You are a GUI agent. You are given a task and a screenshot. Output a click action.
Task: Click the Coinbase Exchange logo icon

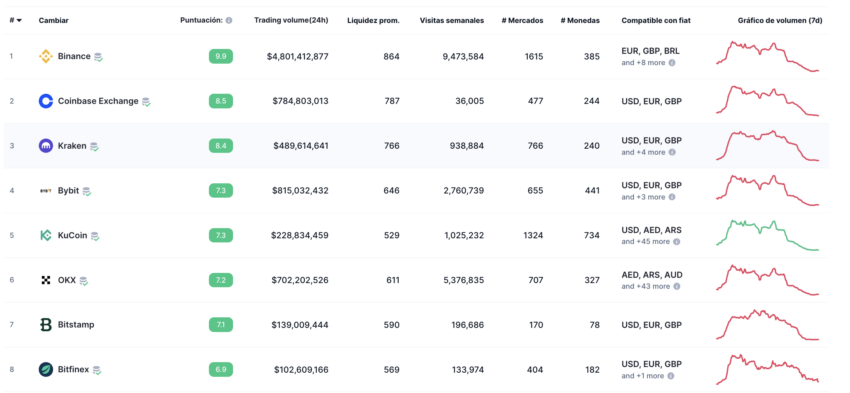[x=46, y=101]
